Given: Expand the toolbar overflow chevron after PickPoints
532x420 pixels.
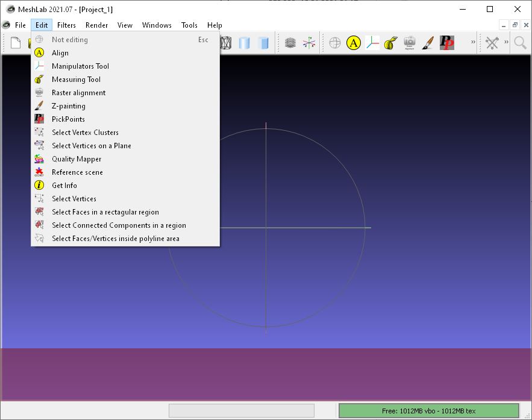Looking at the screenshot, I should click(x=473, y=43).
